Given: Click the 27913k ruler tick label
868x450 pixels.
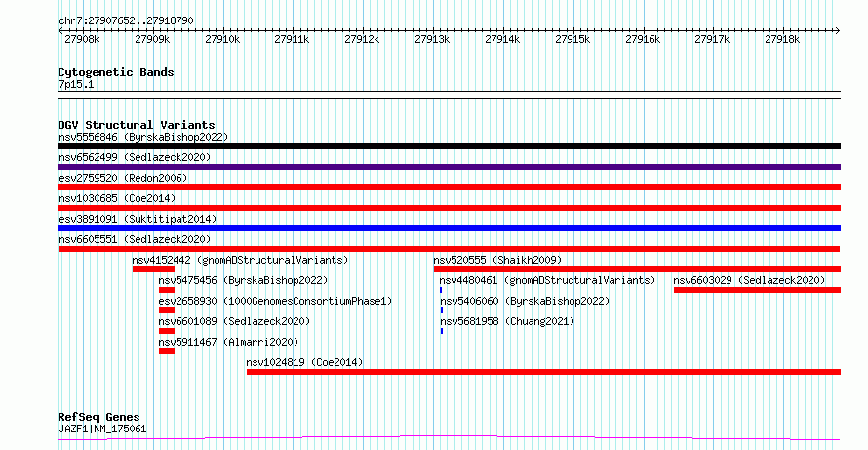Looking at the screenshot, I should (x=432, y=40).
